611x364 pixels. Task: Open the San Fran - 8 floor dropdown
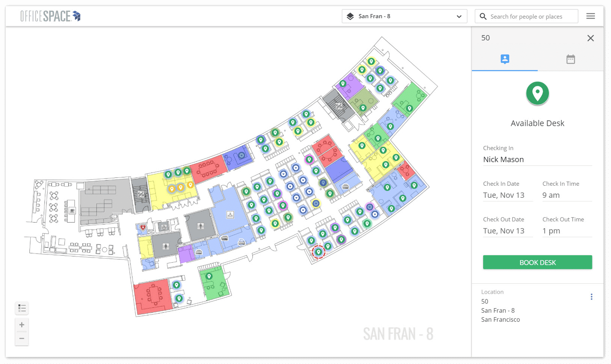(404, 16)
